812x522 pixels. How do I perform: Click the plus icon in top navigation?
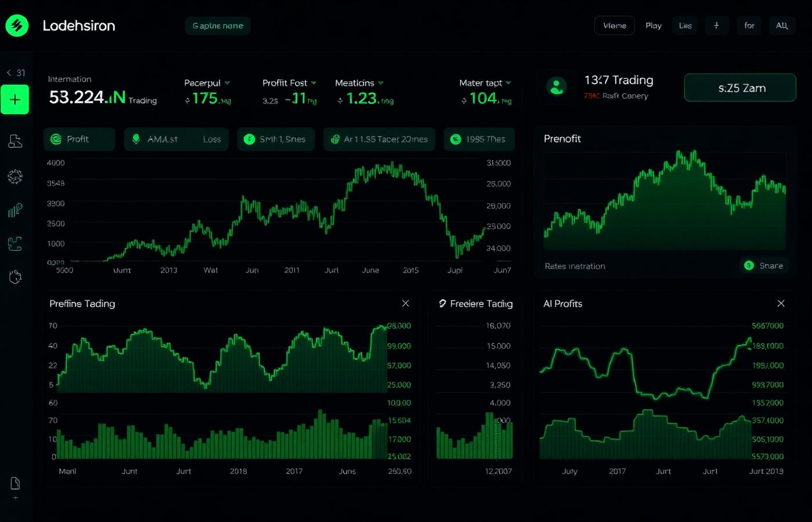coord(716,26)
